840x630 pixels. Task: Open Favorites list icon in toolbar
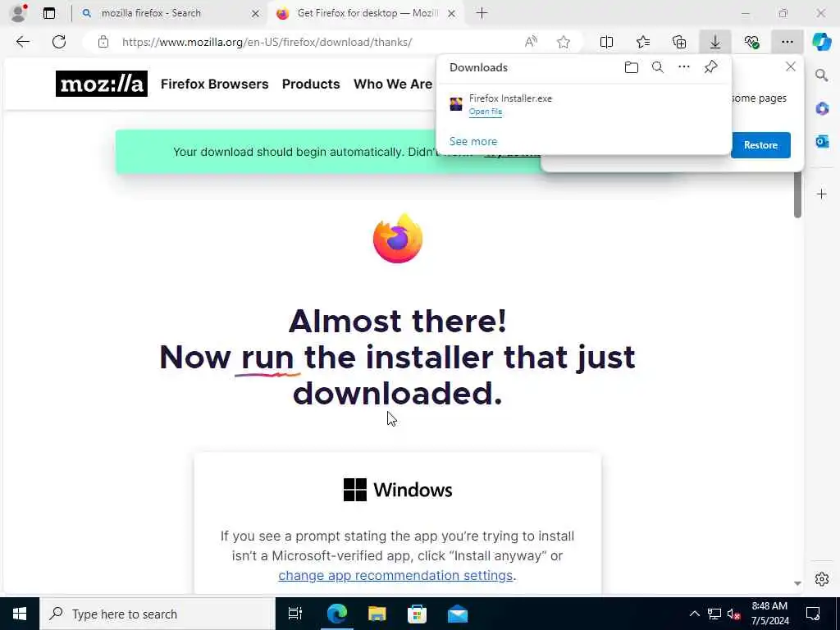[x=643, y=42]
